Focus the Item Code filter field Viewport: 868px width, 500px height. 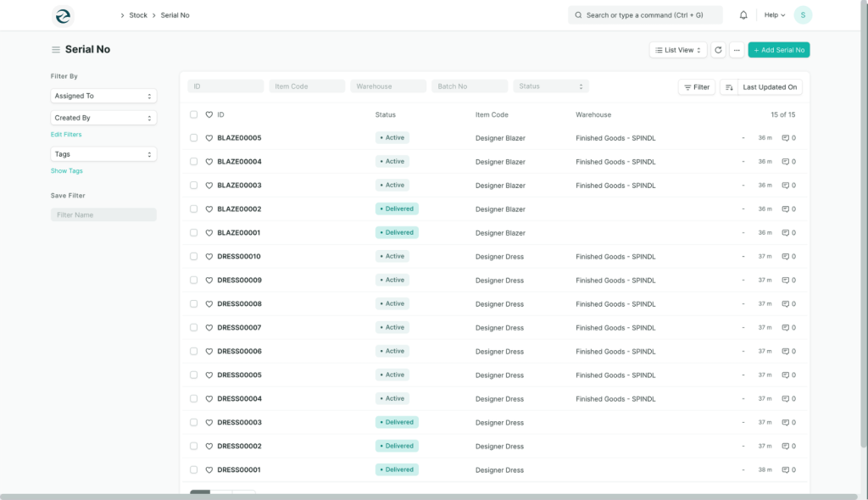click(x=307, y=86)
